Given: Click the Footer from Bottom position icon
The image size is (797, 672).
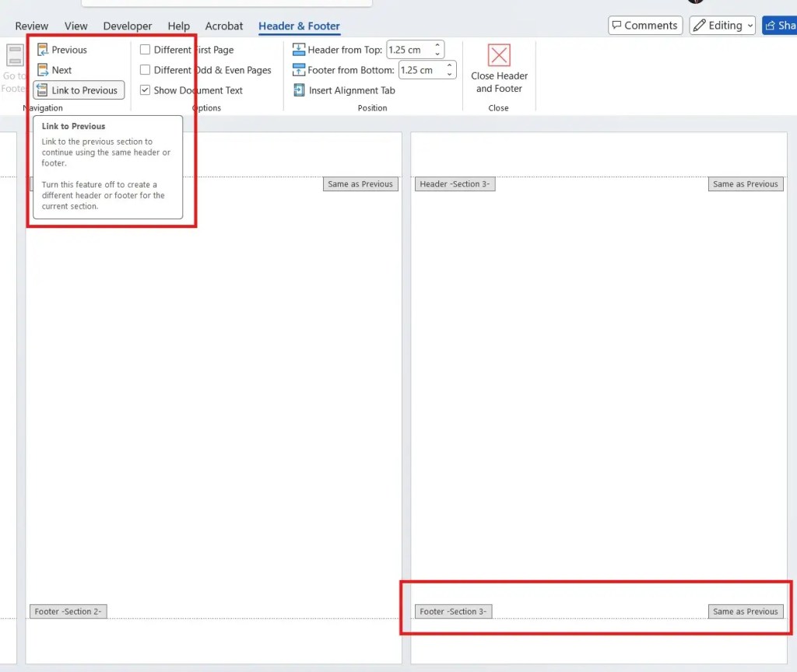Looking at the screenshot, I should 300,70.
